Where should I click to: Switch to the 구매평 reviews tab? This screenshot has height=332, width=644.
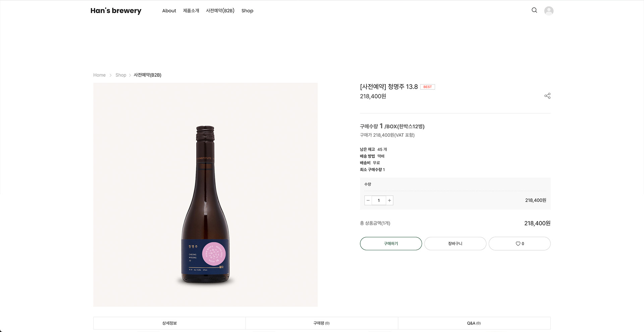tap(321, 323)
